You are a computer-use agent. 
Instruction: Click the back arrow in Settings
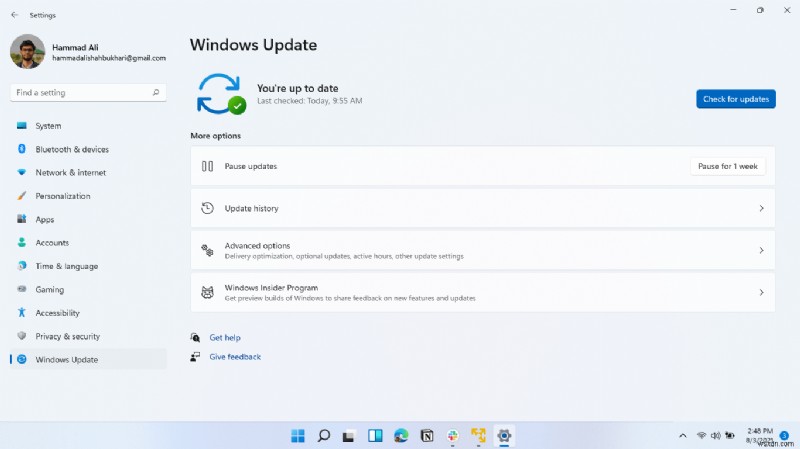tap(14, 15)
